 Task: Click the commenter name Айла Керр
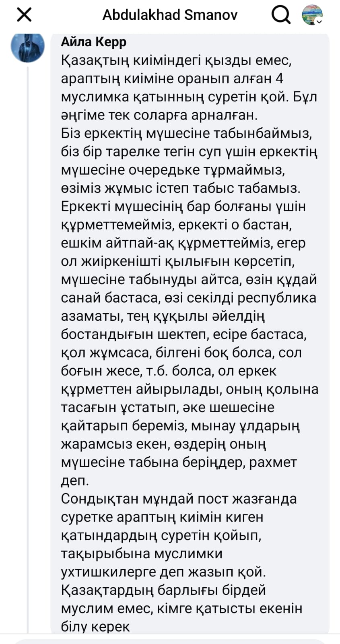point(94,41)
